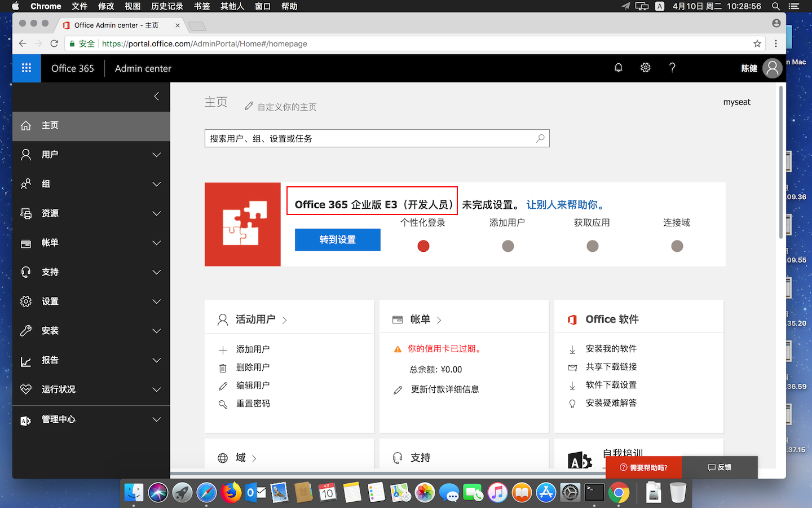Select the Office Admin center browser tab
The height and width of the screenshot is (508, 812).
click(121, 25)
